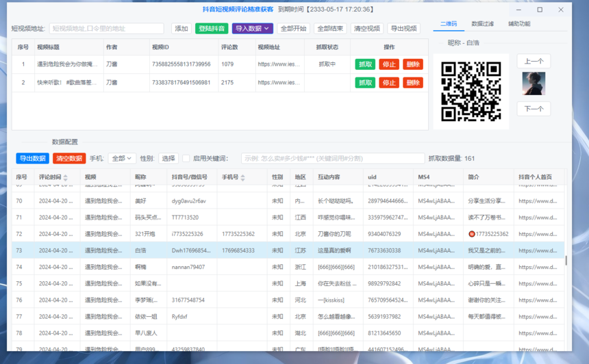Click the green 登陆抖音 button
The width and height of the screenshot is (589, 364).
pyautogui.click(x=212, y=29)
